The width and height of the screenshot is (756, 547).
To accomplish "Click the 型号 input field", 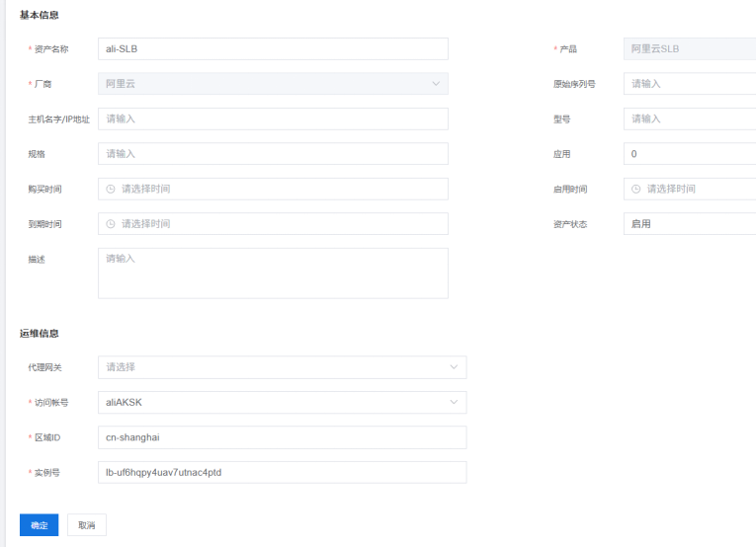I will tap(690, 118).
